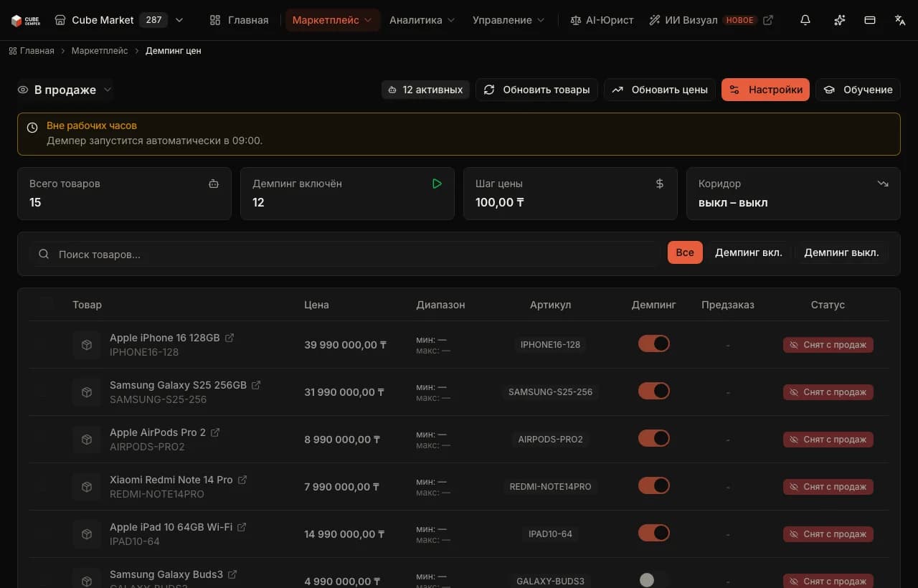918x588 pixels.
Task: Click the 12 активных button
Action: 426,90
